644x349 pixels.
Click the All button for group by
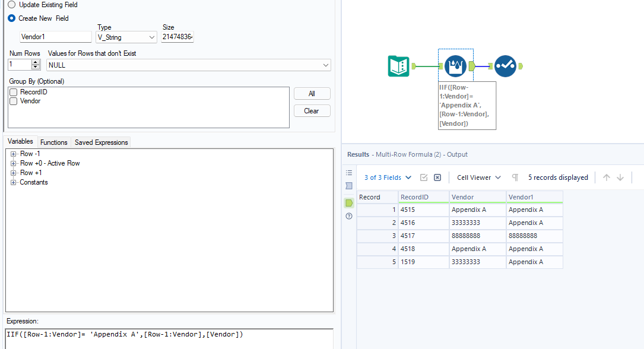[312, 94]
